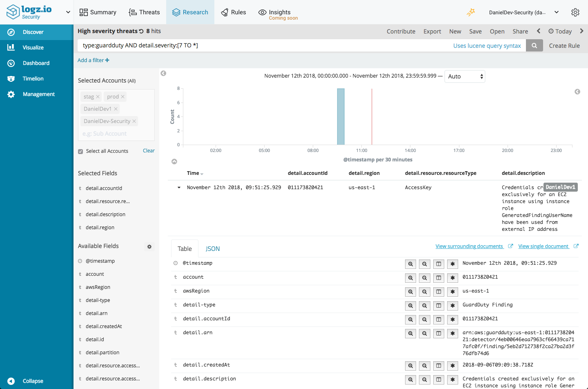Go to previous time range arrow
This screenshot has width=588, height=389.
point(539,31)
